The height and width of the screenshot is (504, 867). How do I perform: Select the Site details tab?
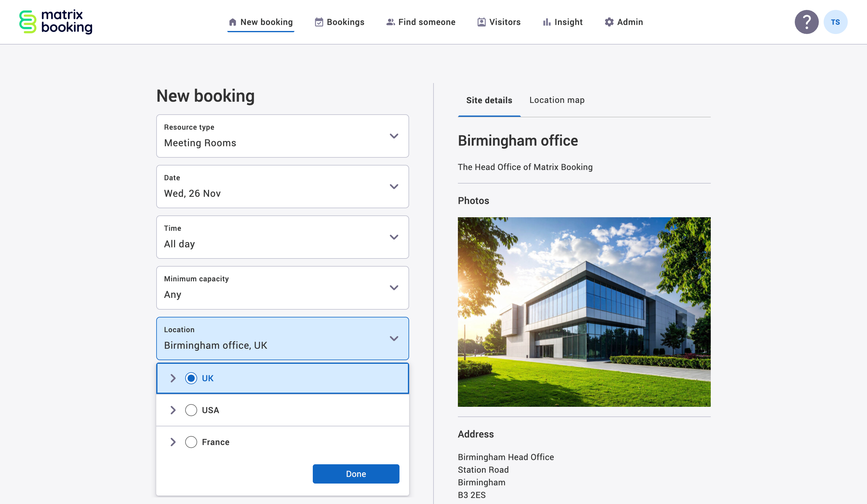pos(489,100)
